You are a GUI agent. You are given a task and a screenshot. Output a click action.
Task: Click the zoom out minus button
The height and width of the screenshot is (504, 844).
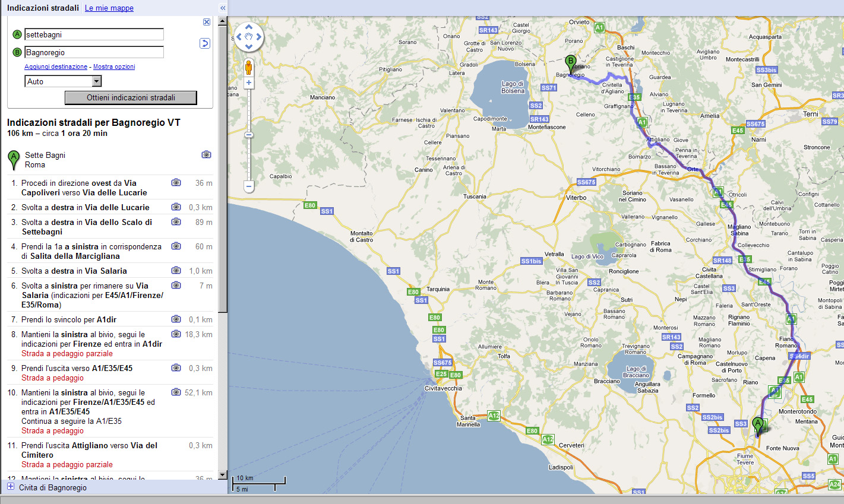point(249,186)
